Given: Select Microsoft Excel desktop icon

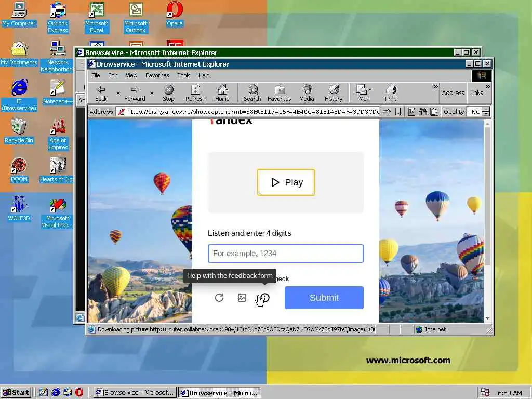Looking at the screenshot, I should tap(97, 18).
